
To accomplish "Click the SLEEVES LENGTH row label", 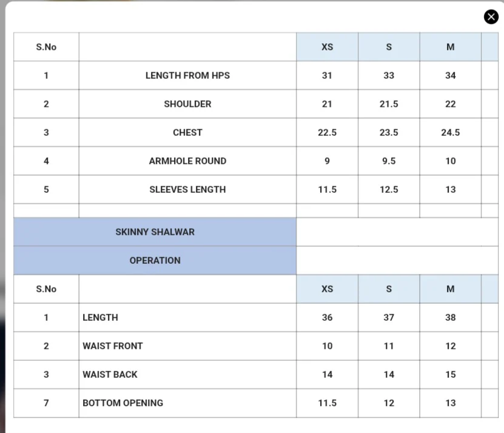I will pyautogui.click(x=187, y=189).
